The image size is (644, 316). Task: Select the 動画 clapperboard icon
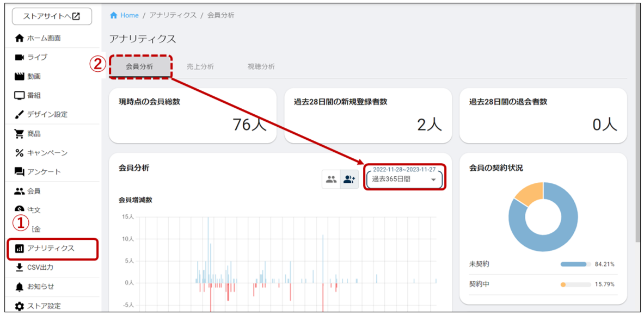click(x=20, y=77)
